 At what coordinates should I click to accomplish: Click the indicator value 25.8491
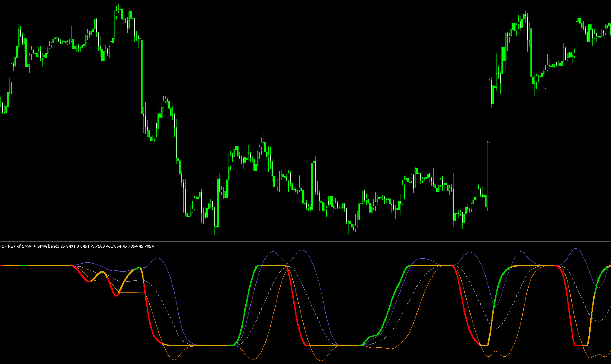pyautogui.click(x=68, y=246)
